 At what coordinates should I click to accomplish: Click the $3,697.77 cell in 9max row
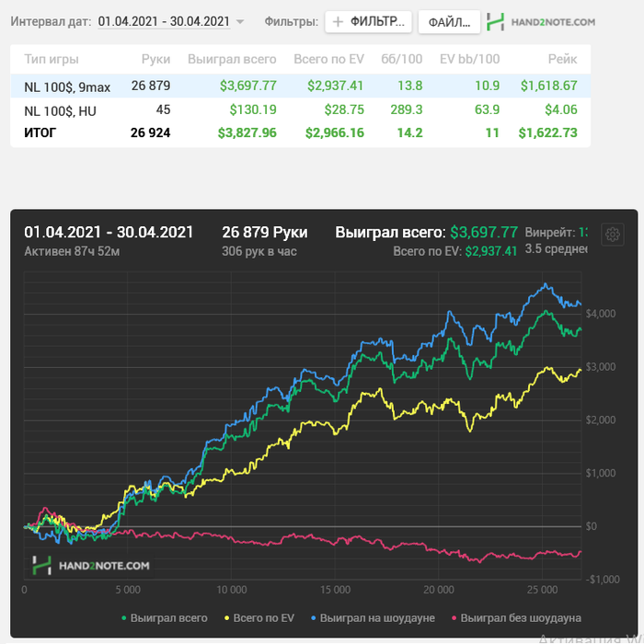248,86
